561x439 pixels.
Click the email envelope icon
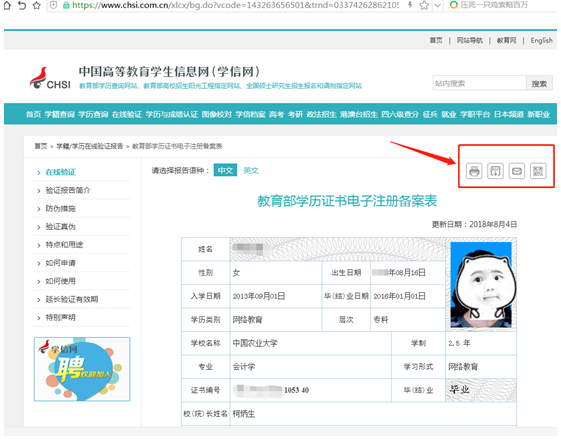click(x=517, y=171)
